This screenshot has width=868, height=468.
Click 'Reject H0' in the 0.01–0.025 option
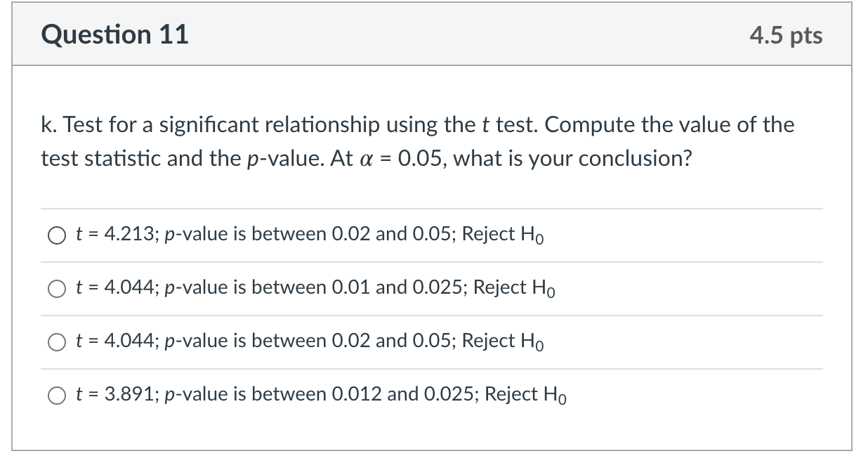coord(514,288)
